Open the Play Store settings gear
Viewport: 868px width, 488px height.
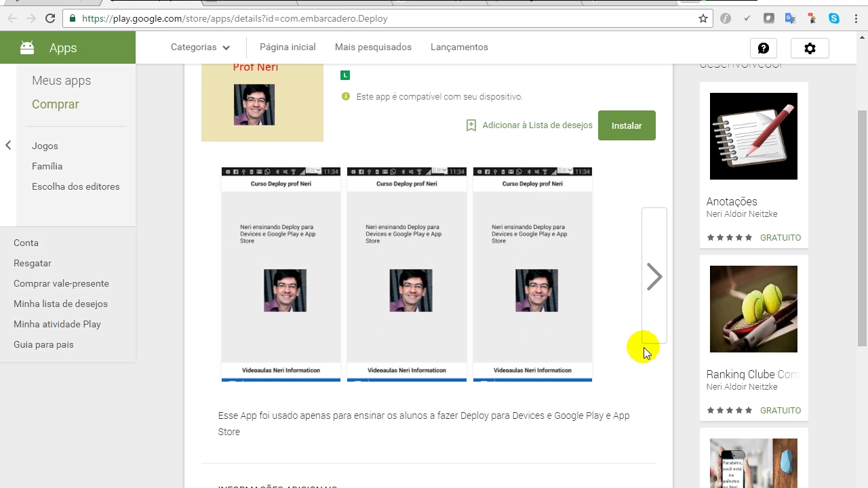tap(810, 48)
